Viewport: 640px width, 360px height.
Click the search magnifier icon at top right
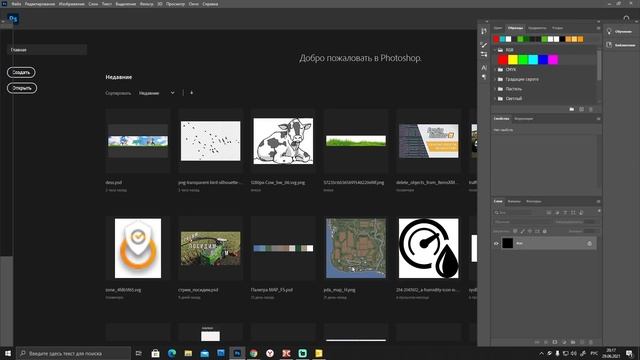pos(627,18)
